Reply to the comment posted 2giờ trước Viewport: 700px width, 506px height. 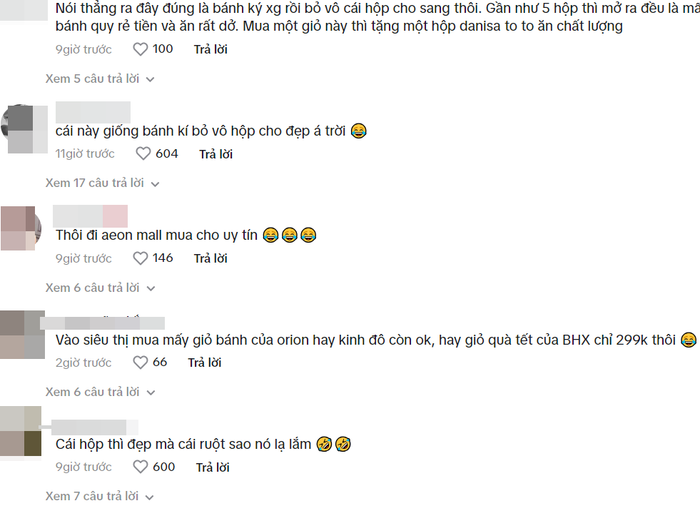point(204,362)
